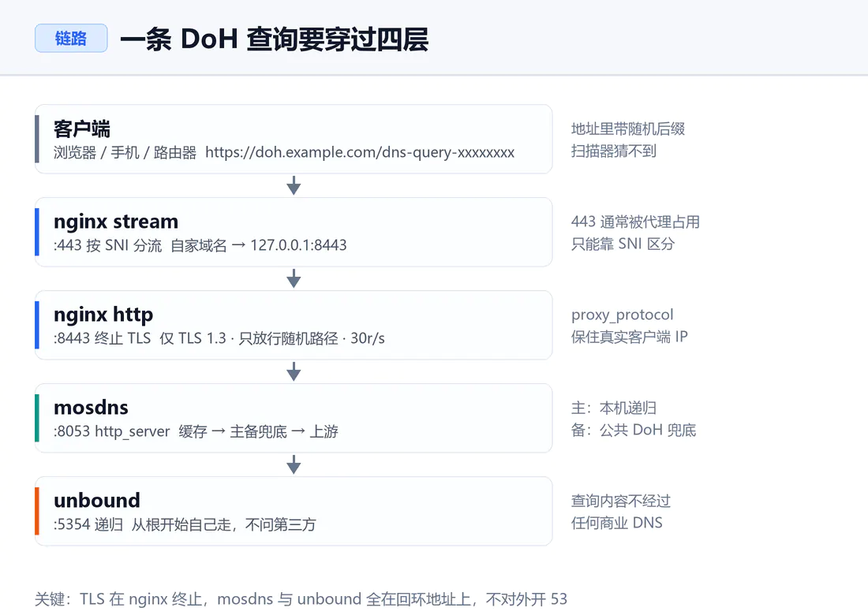Click 自家域名 → 127.0.0.1:8443 text
This screenshot has width=868, height=615.
(x=259, y=245)
